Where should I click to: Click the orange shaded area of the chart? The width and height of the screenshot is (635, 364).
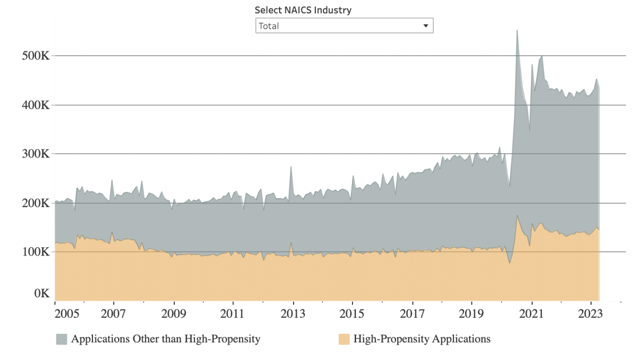[x=279, y=273]
